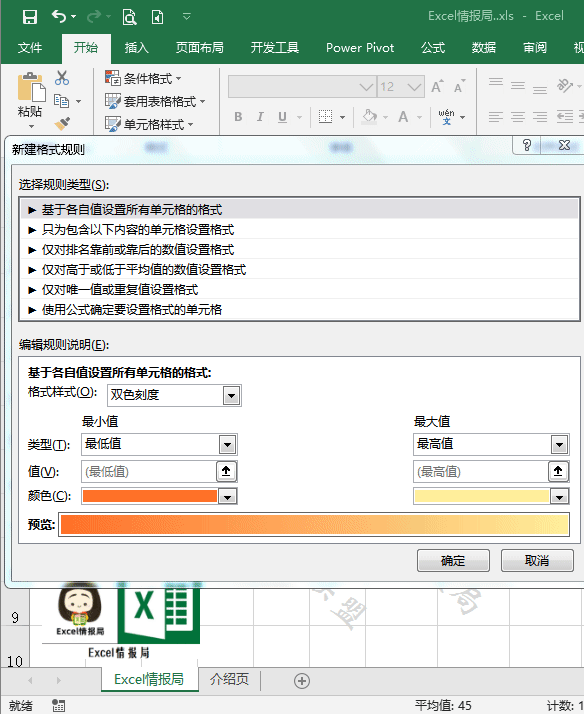Image resolution: width=584 pixels, height=714 pixels.
Task: Switch to the 插入 Insert tab
Action: click(x=137, y=47)
